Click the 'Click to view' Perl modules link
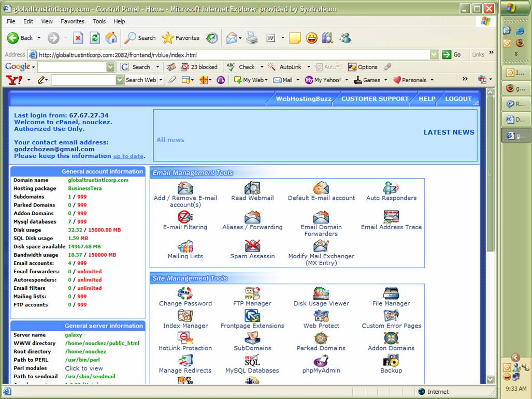The image size is (532, 399). coord(84,368)
